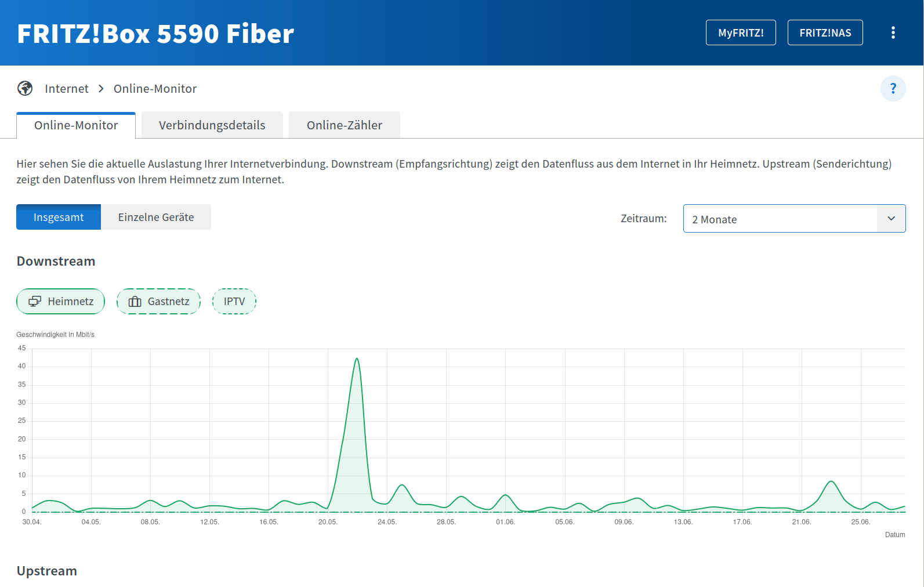Click the downstream peak near 22.05.
The height and width of the screenshot is (587, 924).
357,359
